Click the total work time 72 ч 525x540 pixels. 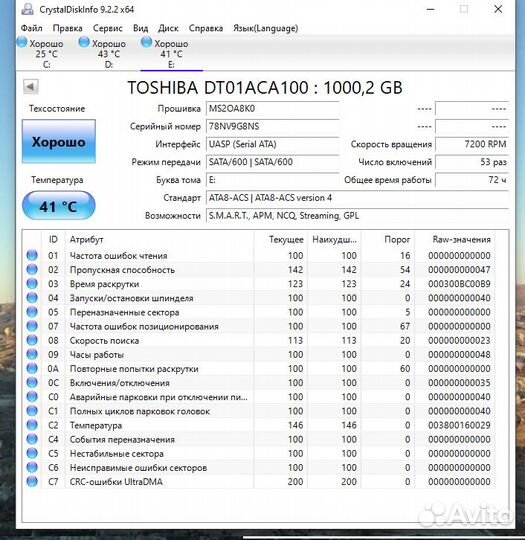472,180
